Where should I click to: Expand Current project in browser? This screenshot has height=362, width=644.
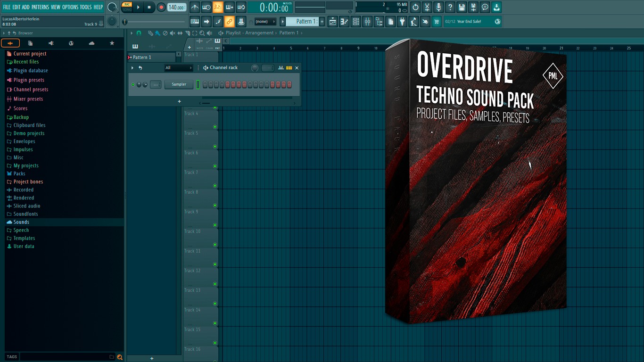(x=30, y=54)
